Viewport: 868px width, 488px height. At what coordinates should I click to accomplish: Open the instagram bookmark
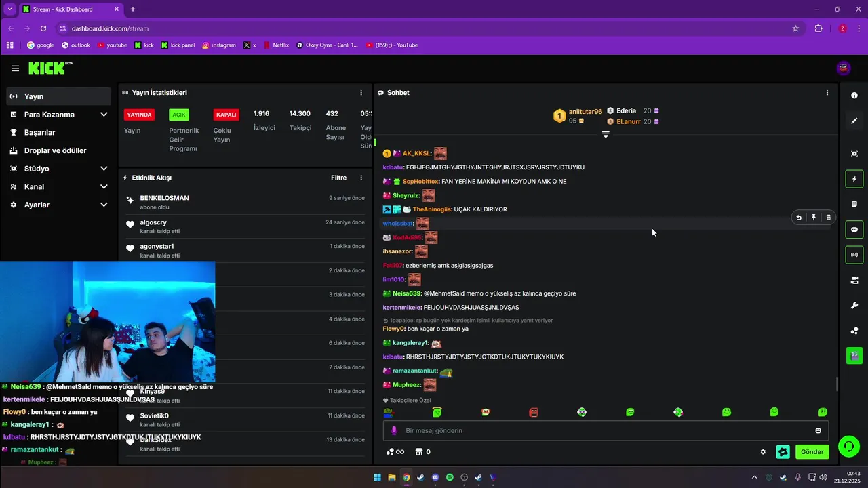[x=219, y=45]
